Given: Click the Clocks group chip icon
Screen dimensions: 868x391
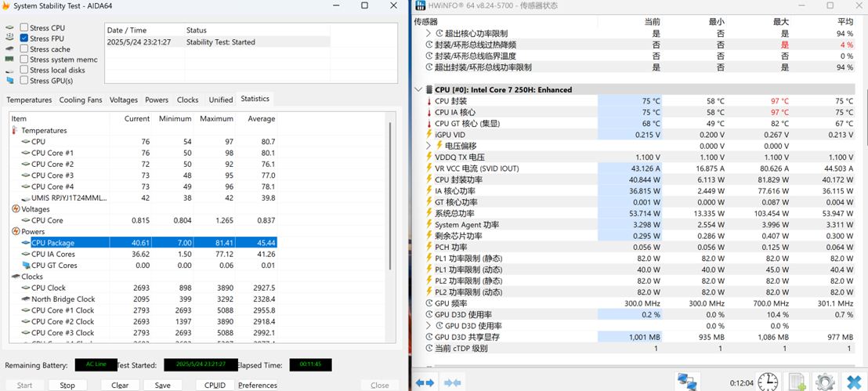Looking at the screenshot, I should coord(16,277).
